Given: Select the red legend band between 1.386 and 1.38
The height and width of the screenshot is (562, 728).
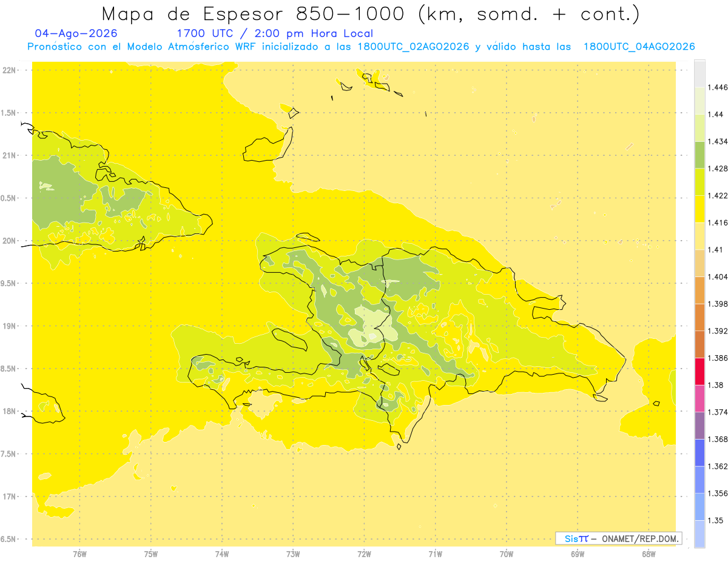Looking at the screenshot, I should pos(699,371).
